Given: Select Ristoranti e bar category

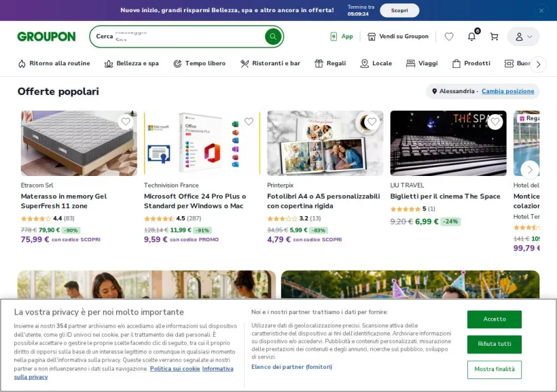Looking at the screenshot, I should (x=270, y=63).
